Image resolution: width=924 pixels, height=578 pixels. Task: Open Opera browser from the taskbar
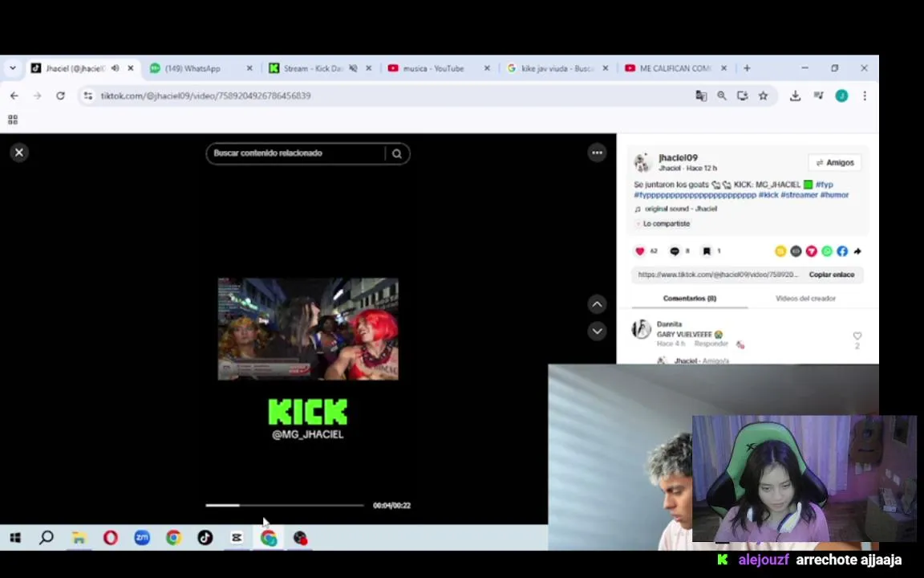(x=110, y=538)
